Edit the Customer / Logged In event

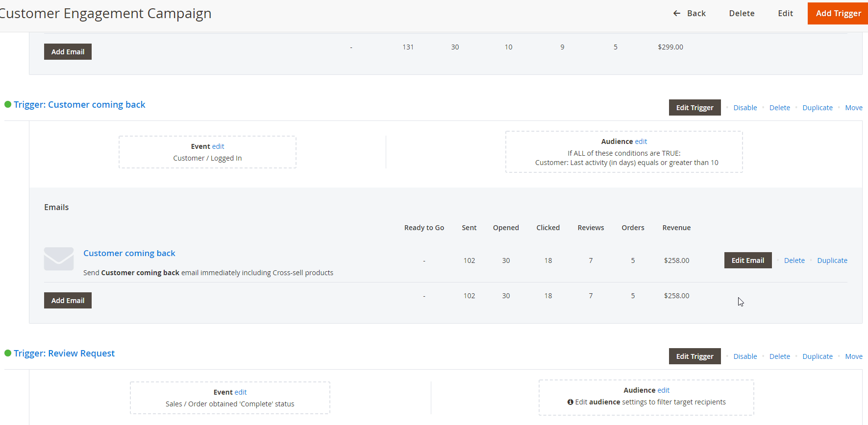coord(218,146)
